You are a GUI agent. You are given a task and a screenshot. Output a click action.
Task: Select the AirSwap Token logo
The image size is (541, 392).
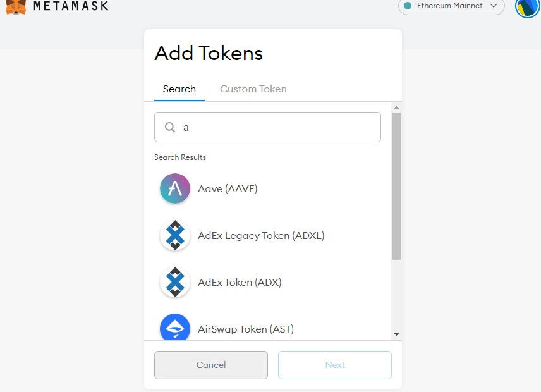[x=175, y=327]
